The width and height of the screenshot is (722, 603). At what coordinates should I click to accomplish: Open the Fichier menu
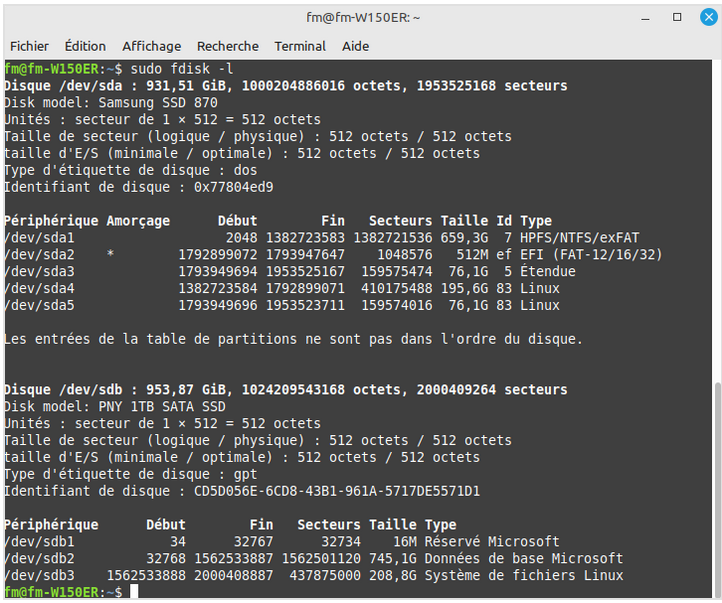click(29, 46)
